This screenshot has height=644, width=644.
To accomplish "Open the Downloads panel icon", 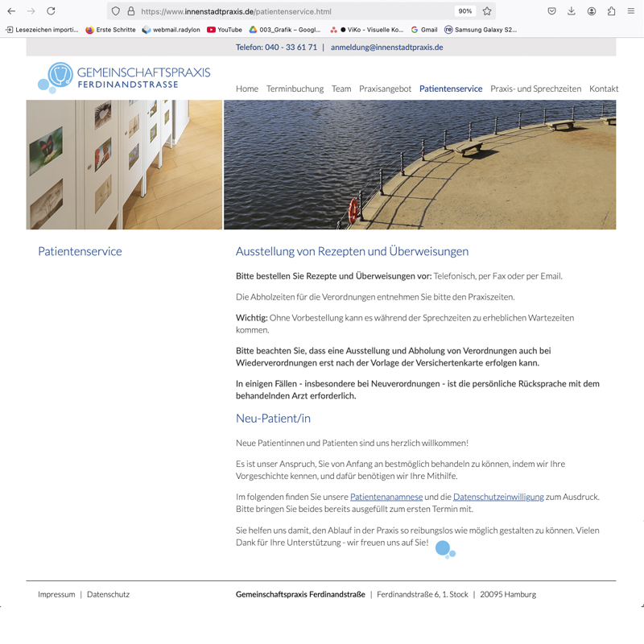I will 572,11.
